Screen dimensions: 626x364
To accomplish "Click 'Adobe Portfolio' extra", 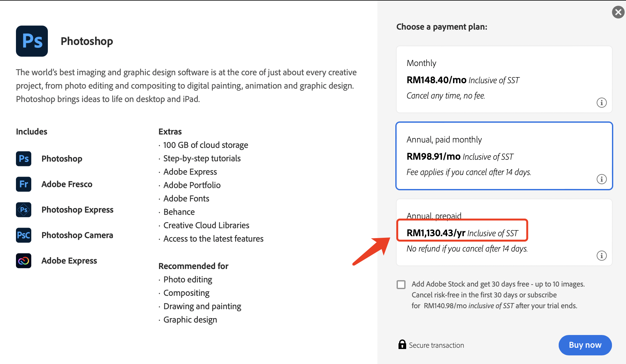I will pos(192,185).
